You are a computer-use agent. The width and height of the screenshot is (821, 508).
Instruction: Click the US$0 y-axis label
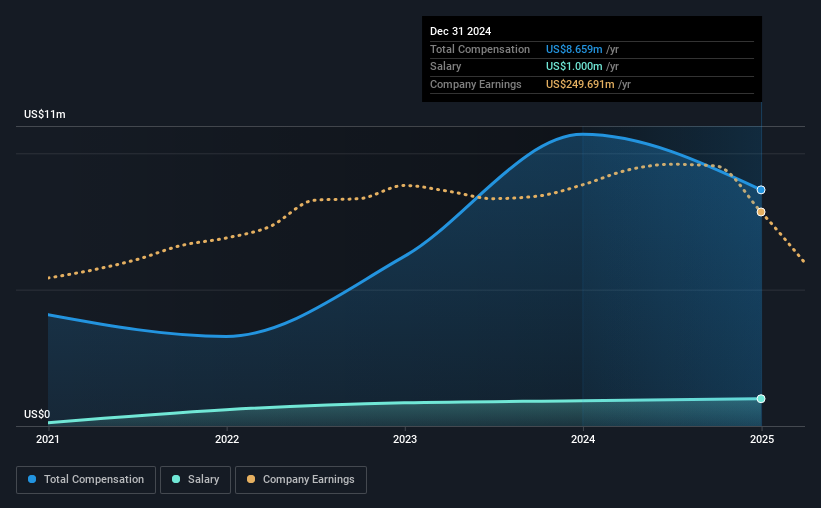pos(37,414)
